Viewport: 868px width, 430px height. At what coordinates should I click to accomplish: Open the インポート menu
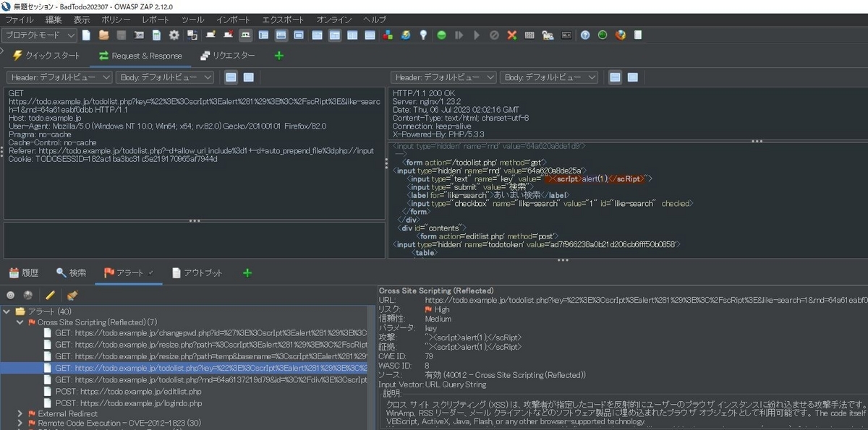point(233,20)
